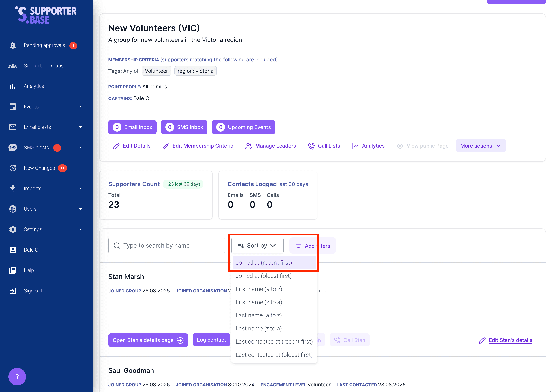Open the Email Inbox button
This screenshot has width=551, height=392.
coord(132,127)
